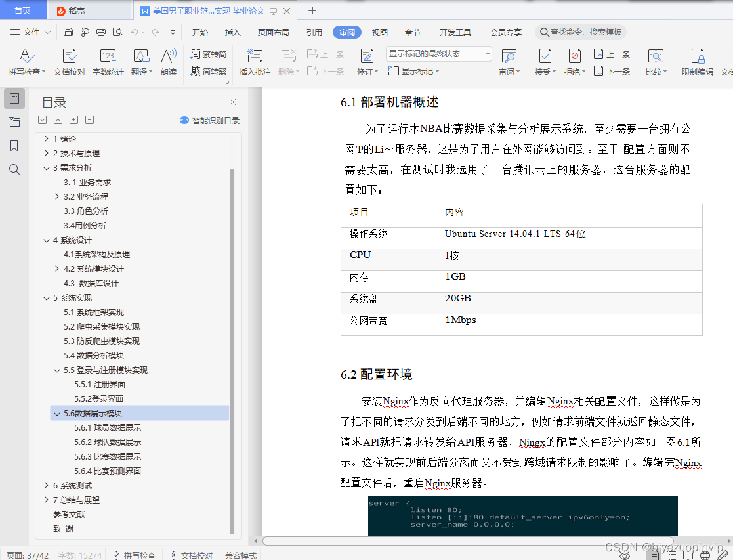Expand the 6 系统测试 outline item
Screen dimensions: 733x560
(47, 486)
